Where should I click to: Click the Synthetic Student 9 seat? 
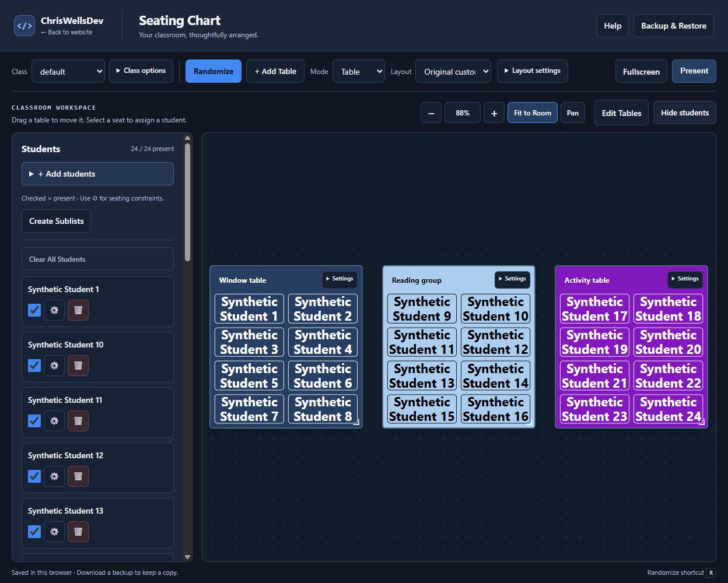pyautogui.click(x=422, y=308)
